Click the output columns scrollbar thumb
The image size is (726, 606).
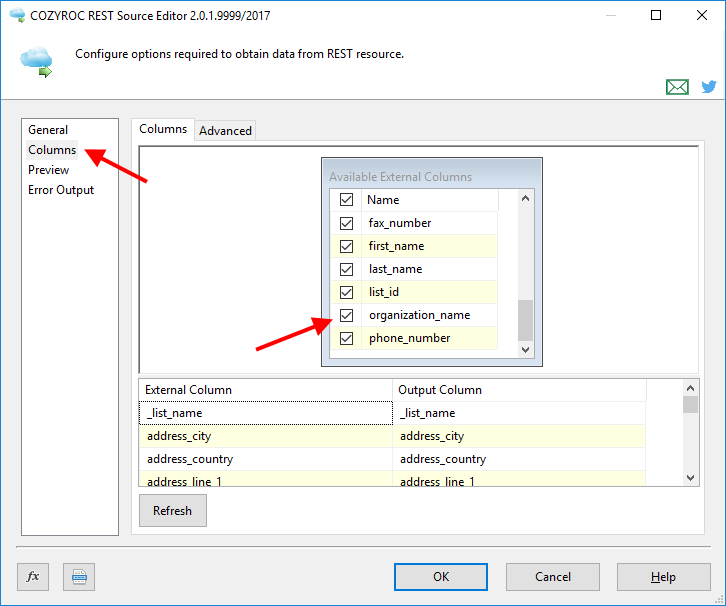tap(690, 405)
